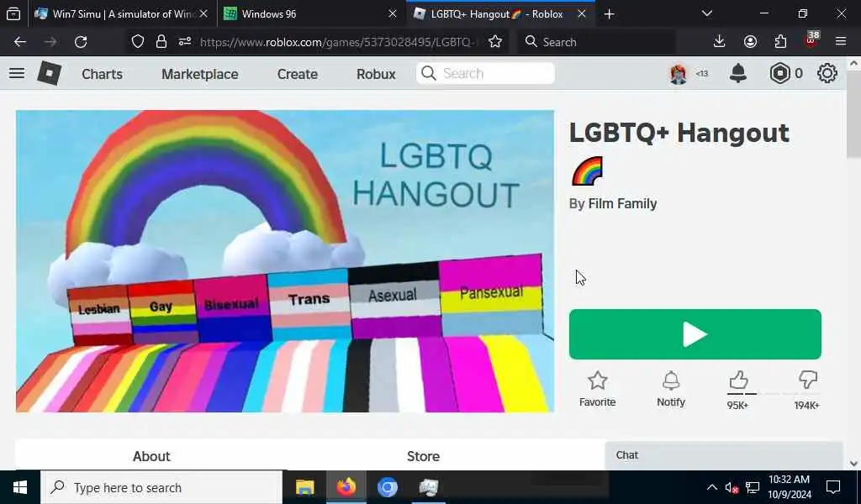Open the user avatar profile
Viewport: 861px width, 504px height.
679,73
